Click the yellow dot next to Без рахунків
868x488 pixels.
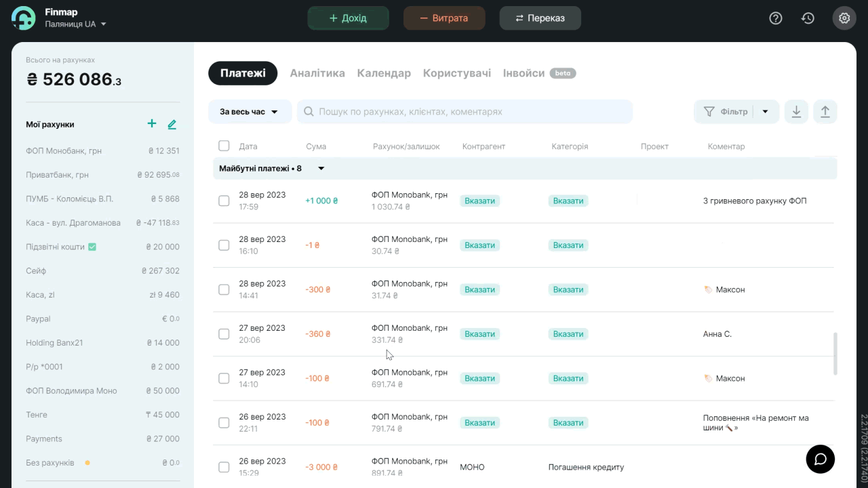[x=87, y=463]
